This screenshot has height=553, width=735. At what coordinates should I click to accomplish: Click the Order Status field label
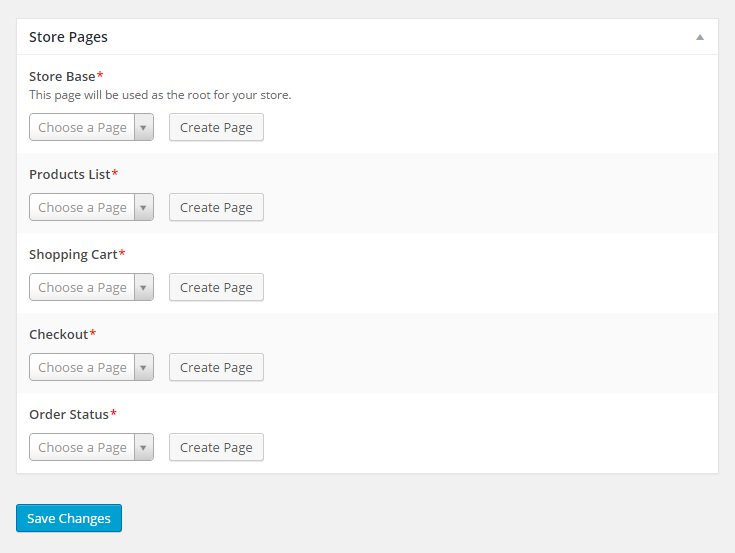[x=69, y=414]
